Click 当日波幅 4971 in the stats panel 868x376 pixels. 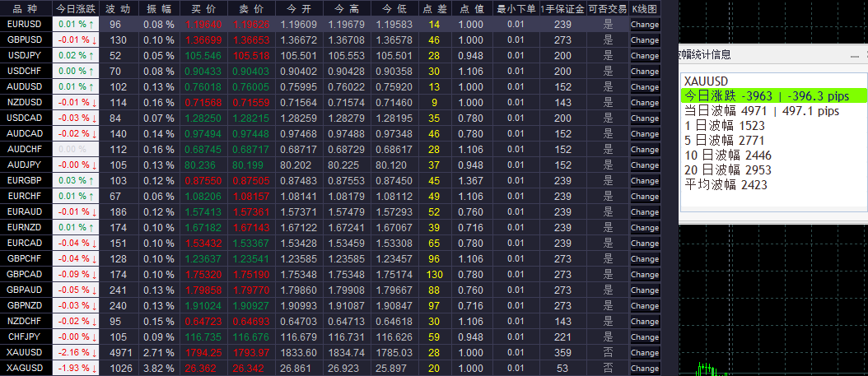(x=762, y=110)
